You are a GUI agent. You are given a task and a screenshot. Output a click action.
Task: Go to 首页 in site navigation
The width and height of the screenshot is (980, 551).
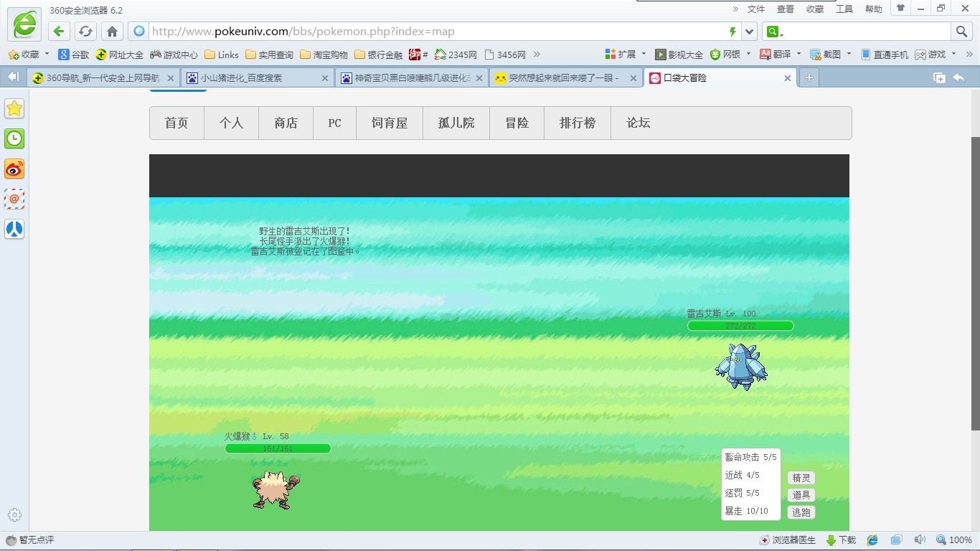[176, 123]
